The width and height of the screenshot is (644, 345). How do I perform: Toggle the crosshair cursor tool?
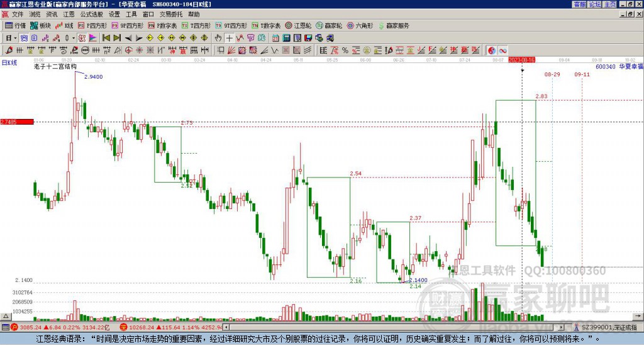click(x=229, y=38)
